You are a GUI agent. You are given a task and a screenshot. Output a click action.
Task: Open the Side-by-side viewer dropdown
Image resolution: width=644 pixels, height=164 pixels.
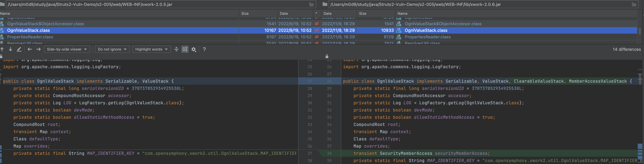(x=67, y=49)
